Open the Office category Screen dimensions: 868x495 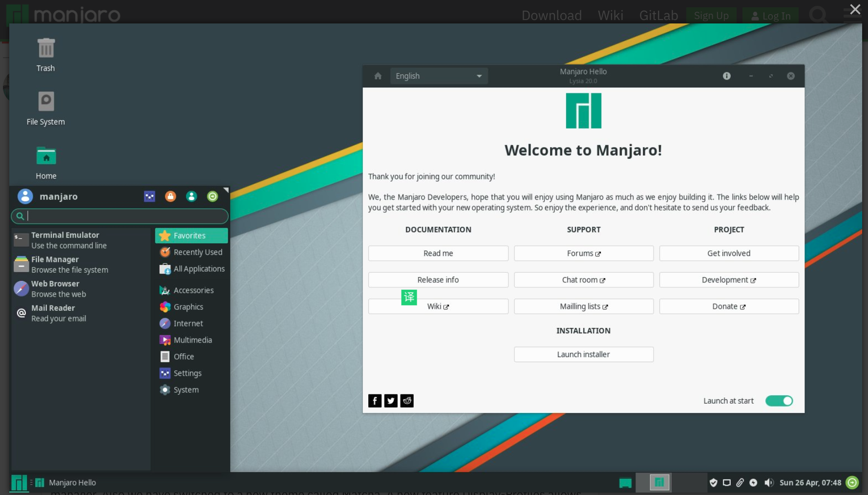191,357
